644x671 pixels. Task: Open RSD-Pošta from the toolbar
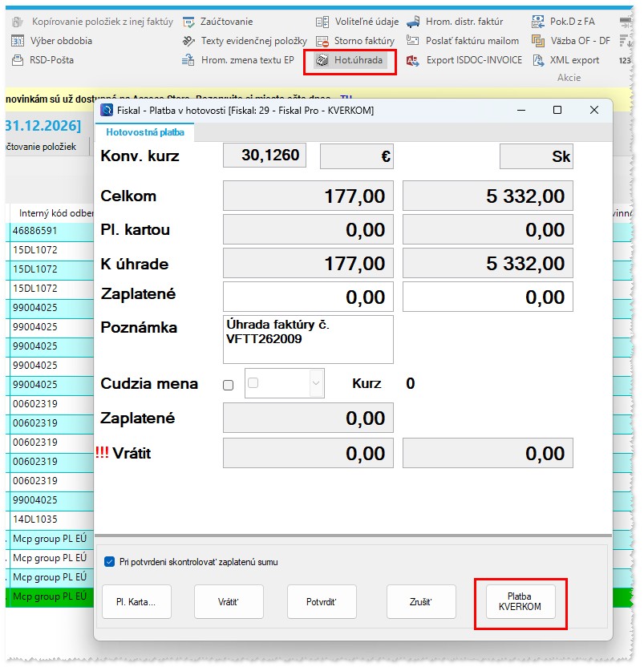18,60
